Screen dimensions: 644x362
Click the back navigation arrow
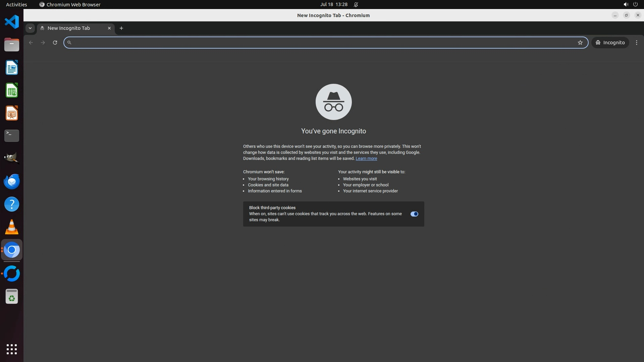31,43
